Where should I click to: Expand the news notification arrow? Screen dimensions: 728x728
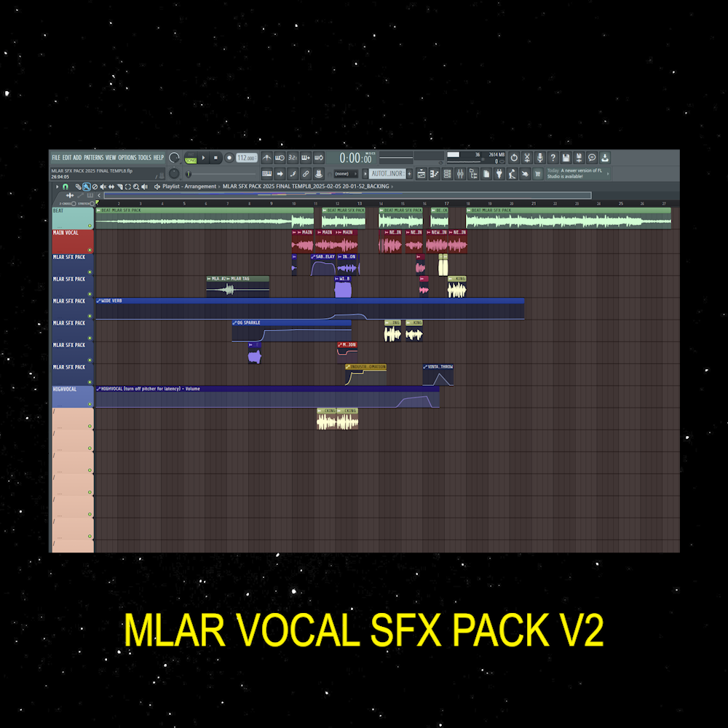(x=608, y=174)
